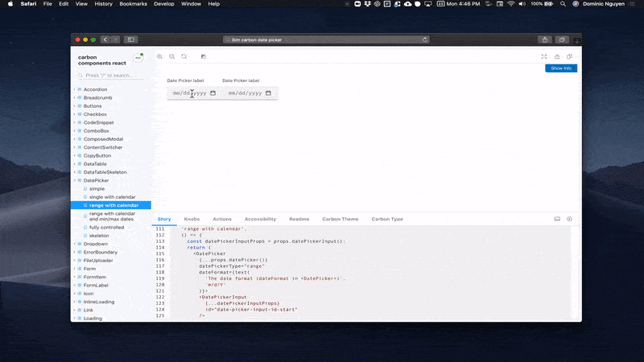
Task: Open the ErrorBoundary tree item
Action: 100,253
